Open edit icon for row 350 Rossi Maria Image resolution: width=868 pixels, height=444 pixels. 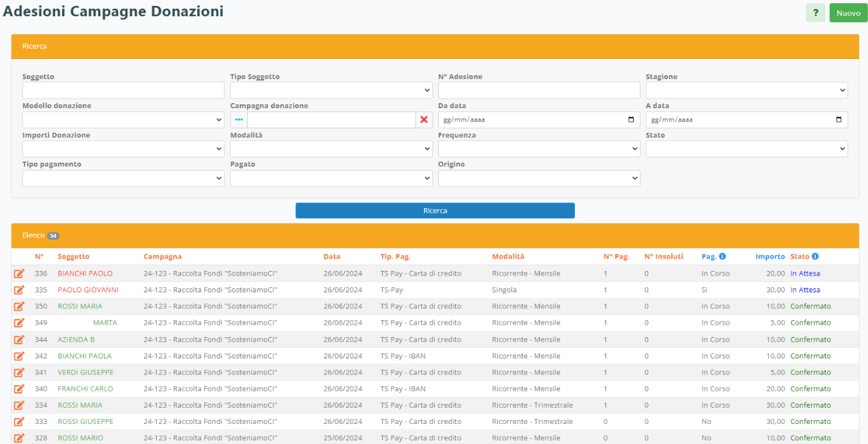(x=19, y=307)
